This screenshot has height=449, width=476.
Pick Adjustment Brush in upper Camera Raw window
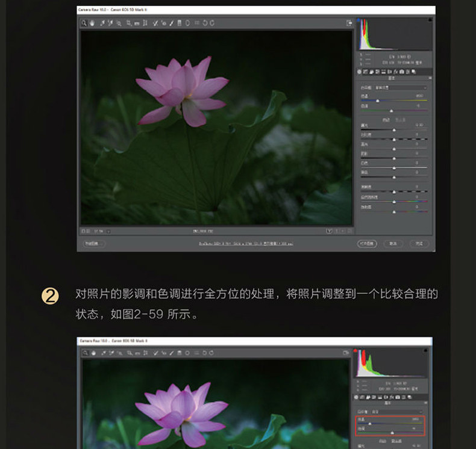pyautogui.click(x=172, y=23)
